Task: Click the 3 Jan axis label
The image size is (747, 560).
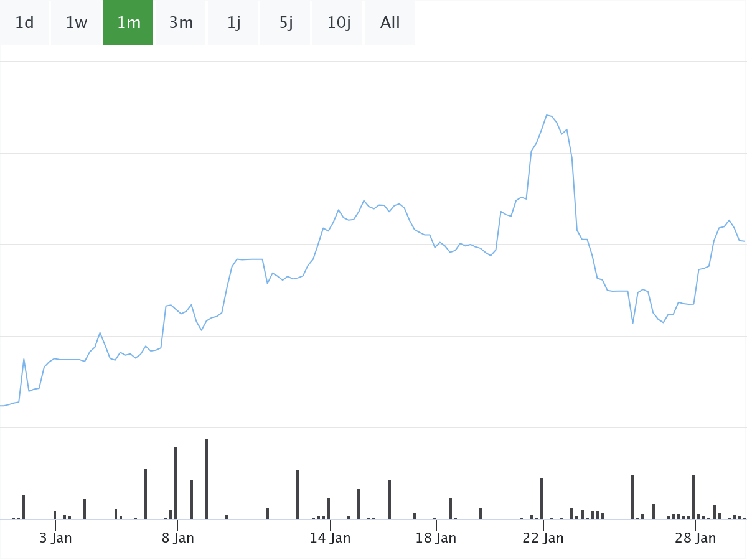Action: (55, 538)
